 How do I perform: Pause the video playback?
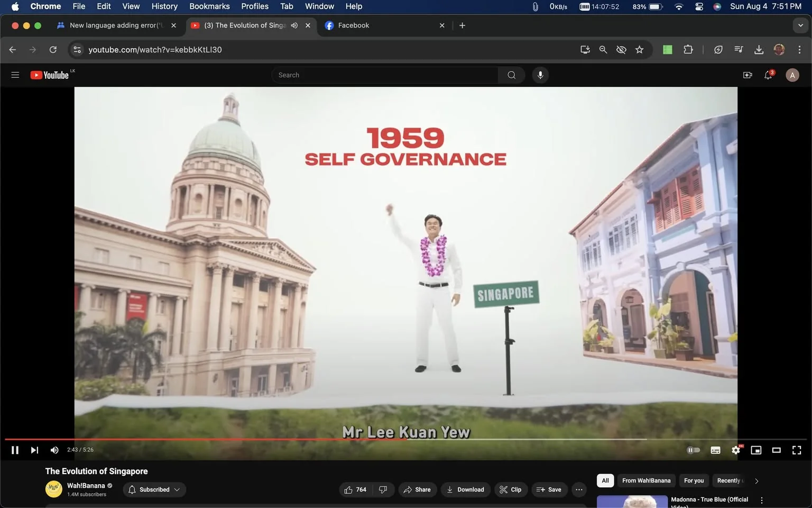(x=15, y=450)
